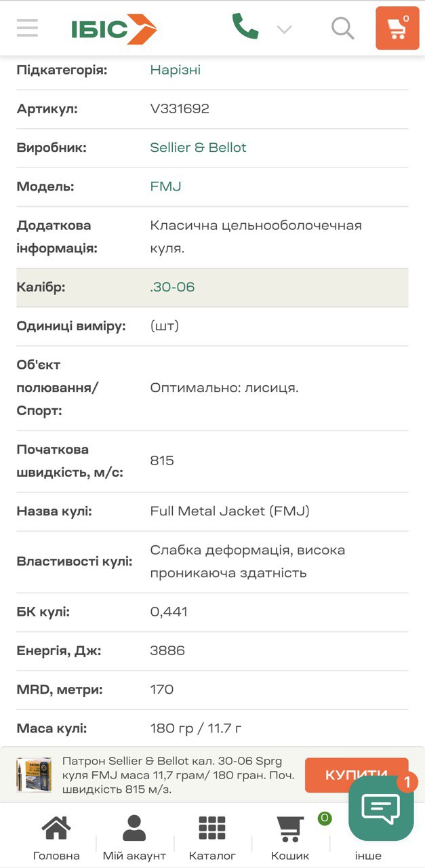Follow the Нарізні subcategory link
The height and width of the screenshot is (868, 425).
pos(175,70)
